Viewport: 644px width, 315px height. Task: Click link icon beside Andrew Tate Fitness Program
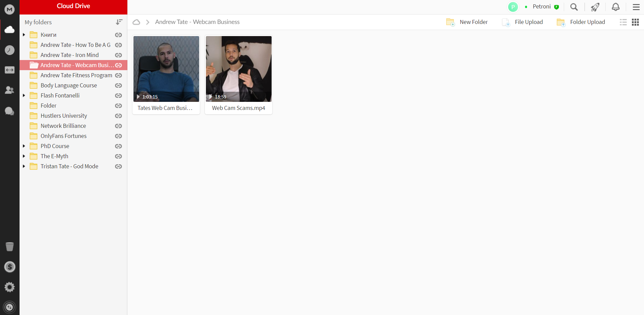[x=118, y=75]
